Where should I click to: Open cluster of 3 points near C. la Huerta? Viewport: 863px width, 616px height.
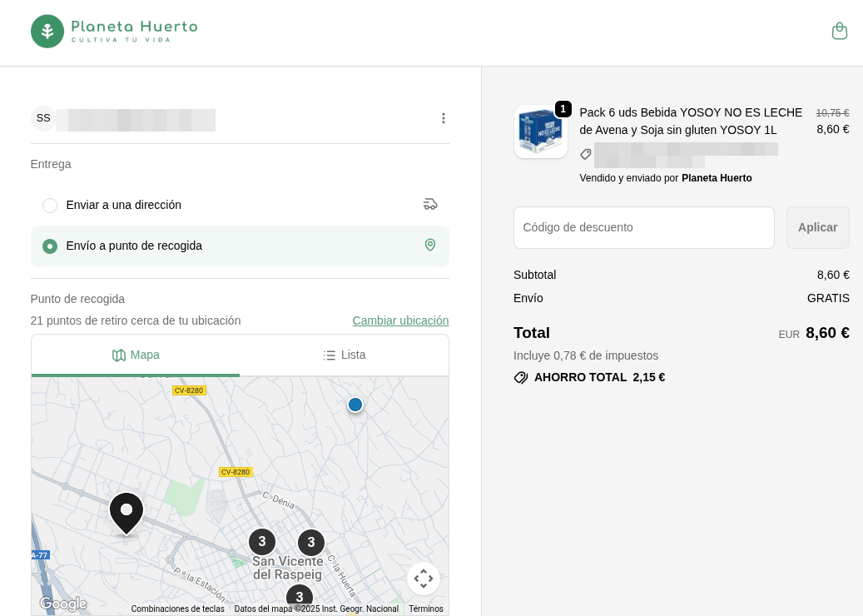coord(311,542)
